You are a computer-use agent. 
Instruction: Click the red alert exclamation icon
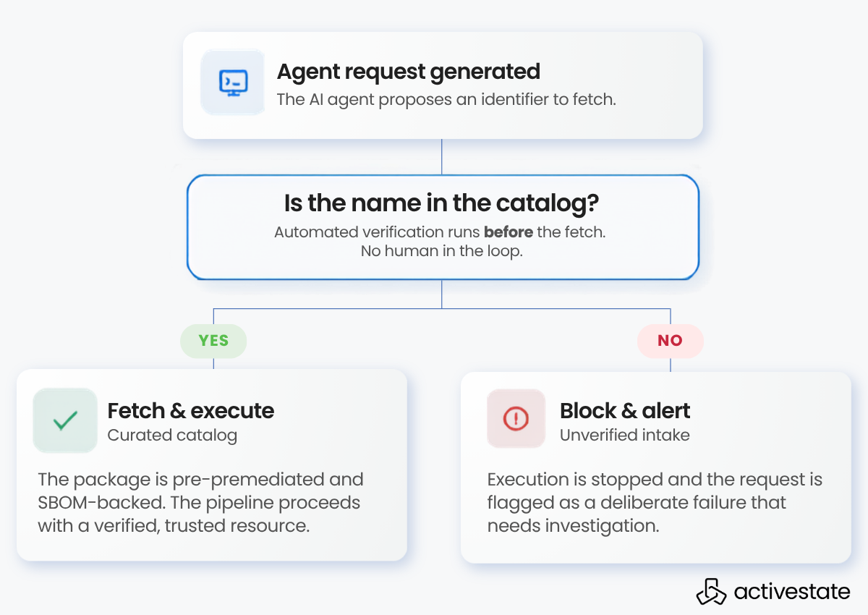tap(516, 418)
